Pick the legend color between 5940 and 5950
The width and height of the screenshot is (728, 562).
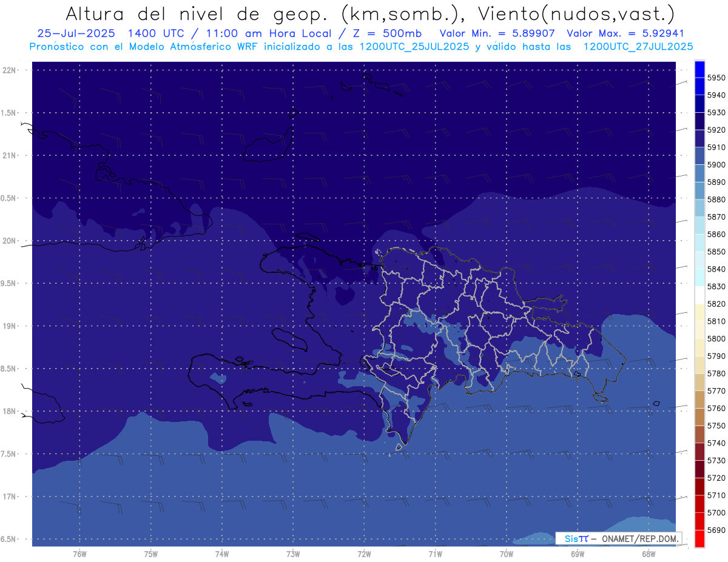[699, 87]
